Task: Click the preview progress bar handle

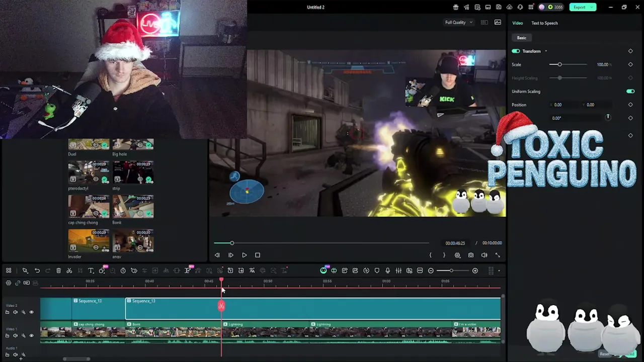Action: [232, 243]
